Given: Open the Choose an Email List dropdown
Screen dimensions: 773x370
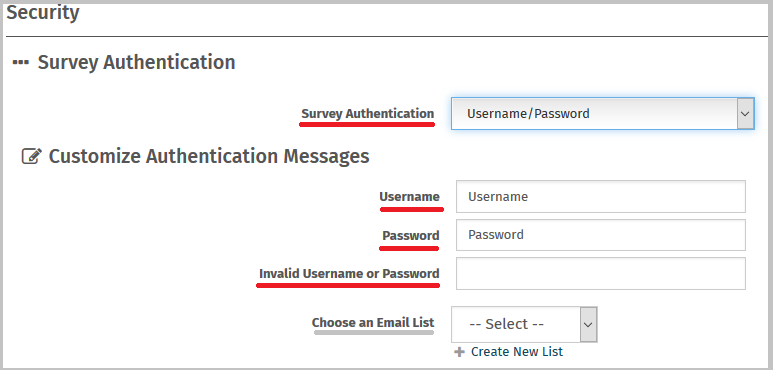Looking at the screenshot, I should (524, 324).
